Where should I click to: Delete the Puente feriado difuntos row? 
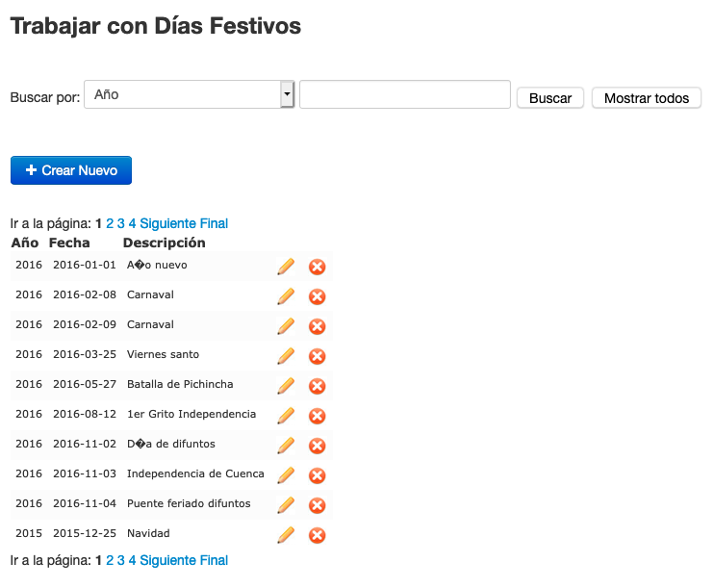[x=317, y=505]
